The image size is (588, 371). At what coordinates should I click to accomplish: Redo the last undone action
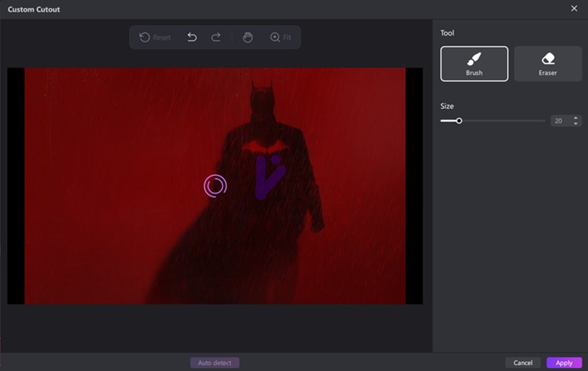(215, 37)
